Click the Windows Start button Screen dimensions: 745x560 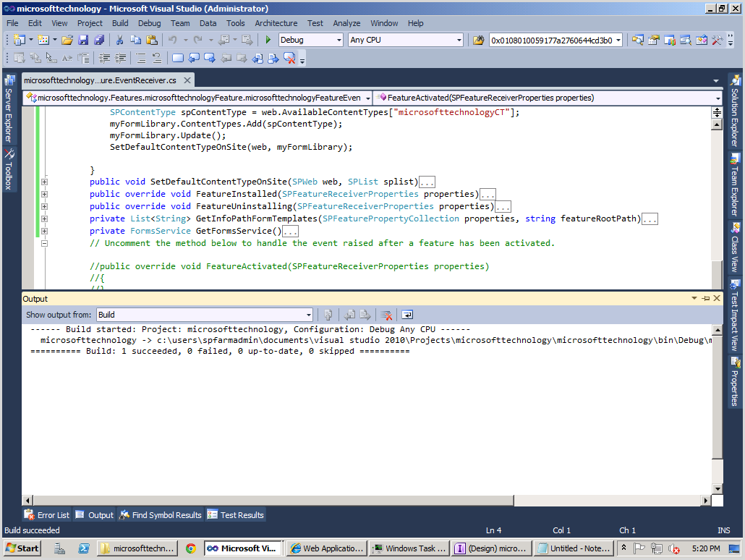(x=22, y=548)
